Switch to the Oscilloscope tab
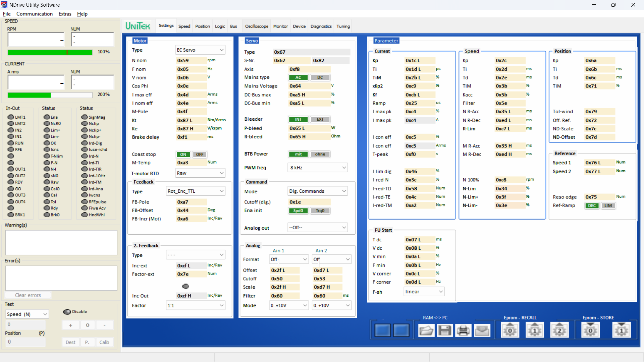This screenshot has width=644, height=362. [x=256, y=26]
